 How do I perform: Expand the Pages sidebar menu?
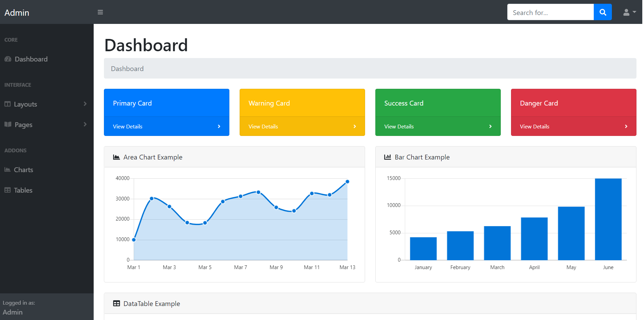tap(23, 124)
